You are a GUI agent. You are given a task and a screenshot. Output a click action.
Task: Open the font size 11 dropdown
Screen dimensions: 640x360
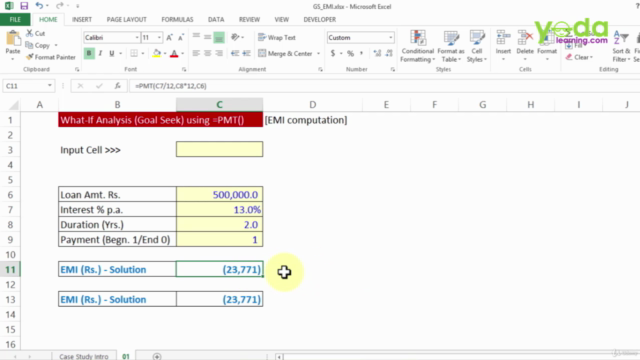(x=159, y=38)
